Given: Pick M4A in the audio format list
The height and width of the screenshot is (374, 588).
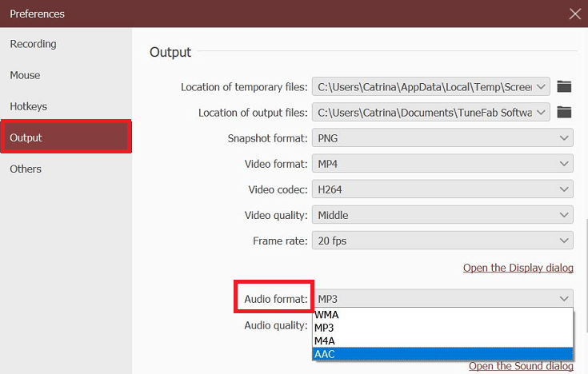Looking at the screenshot, I should pos(326,340).
